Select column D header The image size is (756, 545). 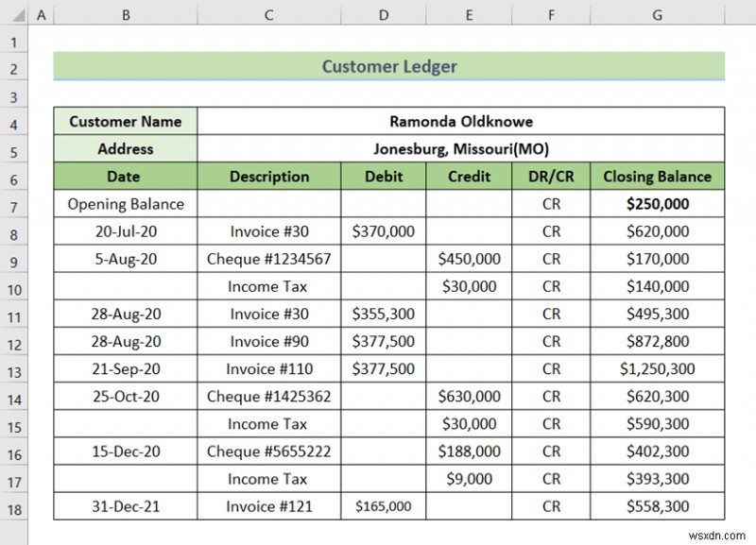[x=383, y=15]
